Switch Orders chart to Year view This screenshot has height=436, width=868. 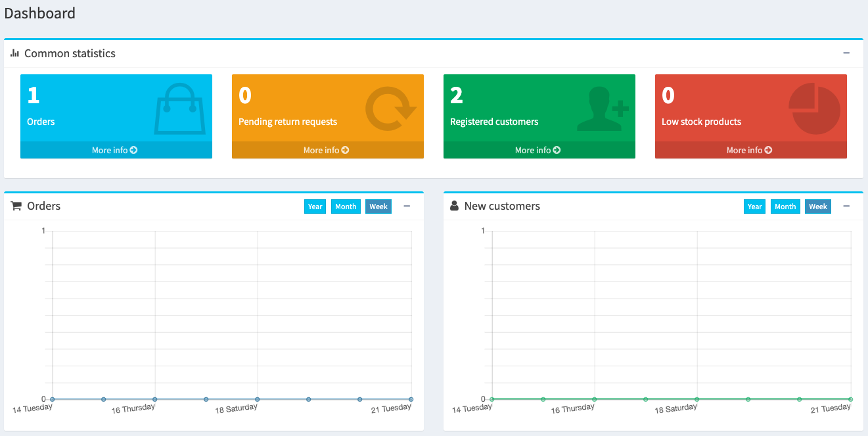pyautogui.click(x=315, y=206)
